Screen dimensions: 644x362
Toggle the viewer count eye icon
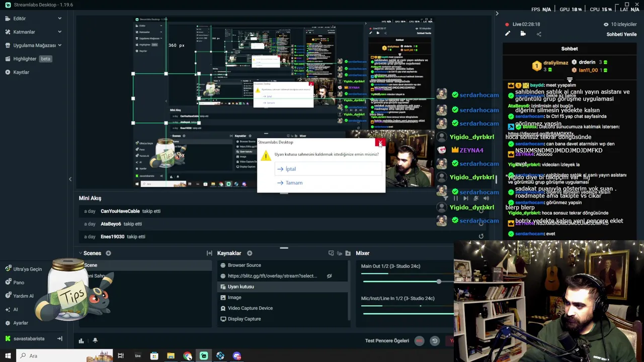pyautogui.click(x=606, y=24)
